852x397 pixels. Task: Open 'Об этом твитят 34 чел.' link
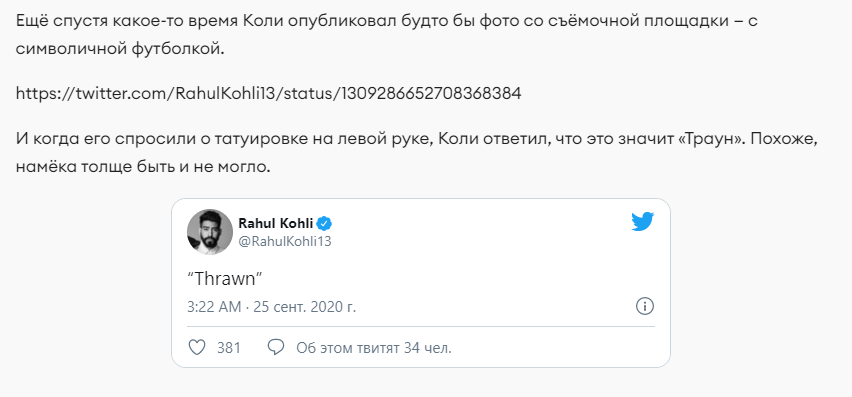374,348
